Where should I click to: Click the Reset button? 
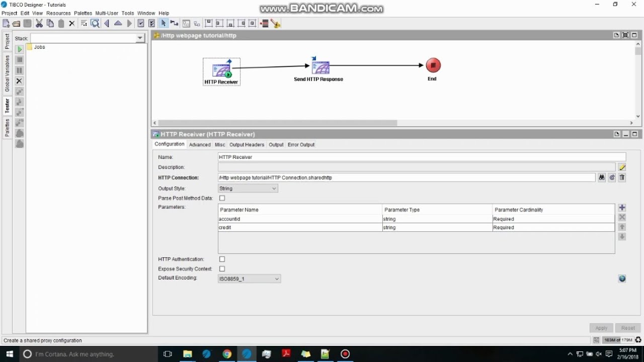(x=628, y=328)
